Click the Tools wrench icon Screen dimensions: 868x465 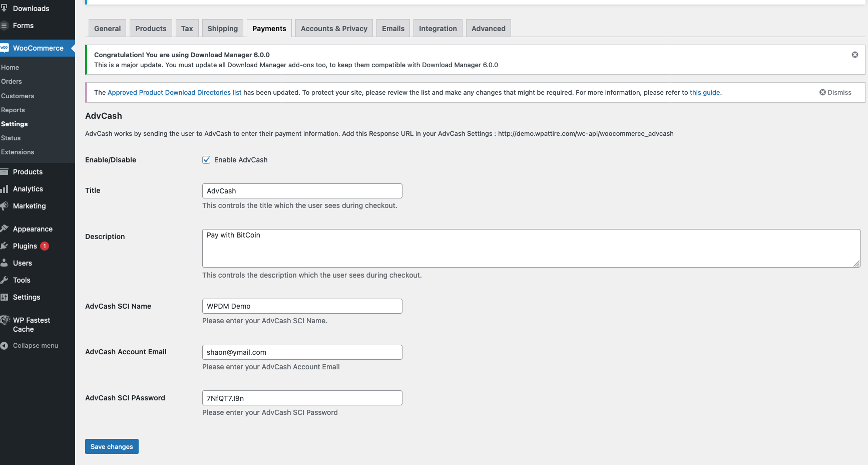[4, 280]
